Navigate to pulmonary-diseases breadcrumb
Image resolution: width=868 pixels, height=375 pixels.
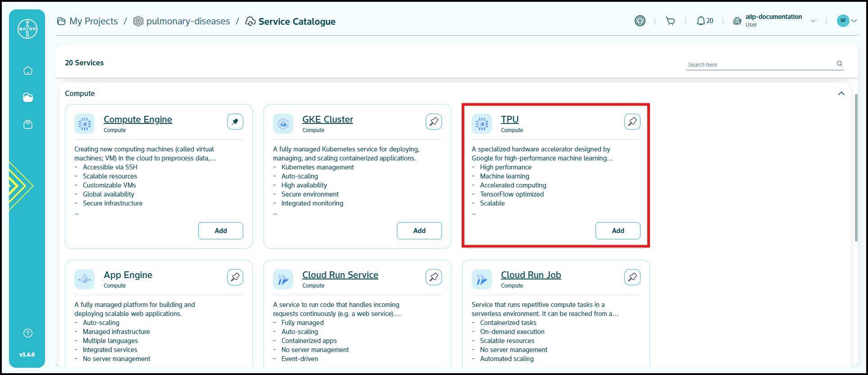tap(188, 21)
